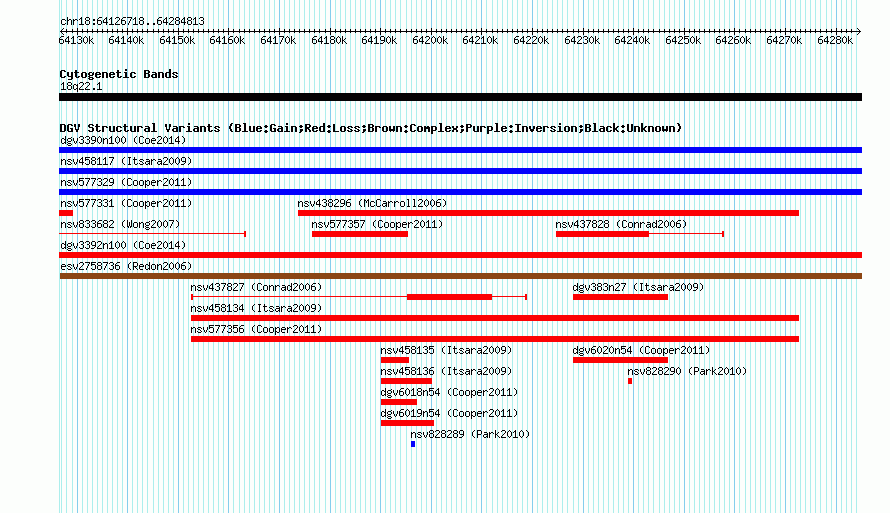Screen dimensions: 890x513
Task: Click the thick red nsv437827 segment
Action: tap(450, 297)
